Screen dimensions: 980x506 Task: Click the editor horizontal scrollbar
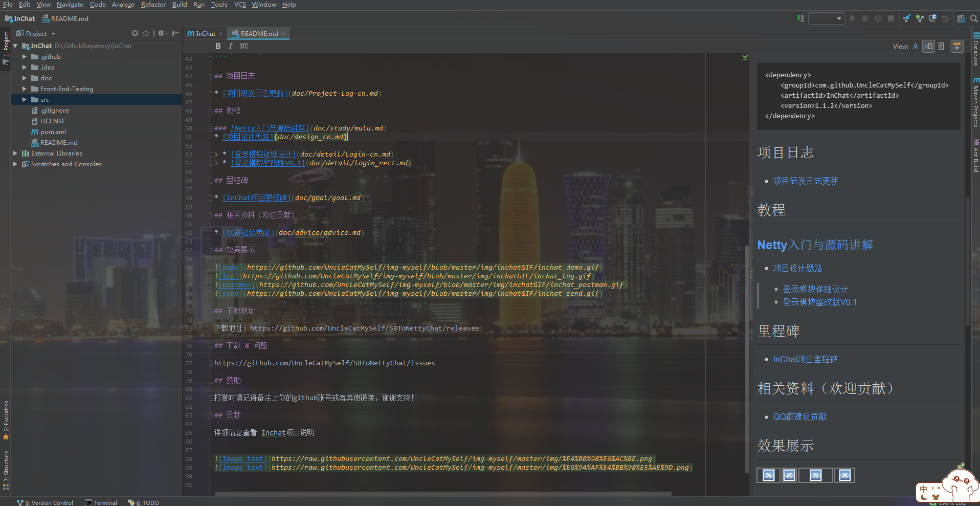point(443,494)
